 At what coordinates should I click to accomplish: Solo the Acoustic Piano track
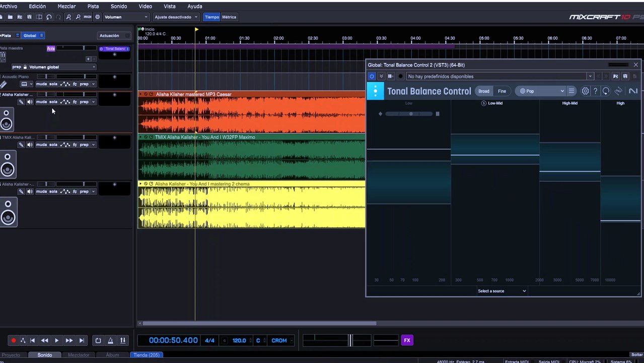pos(53,84)
